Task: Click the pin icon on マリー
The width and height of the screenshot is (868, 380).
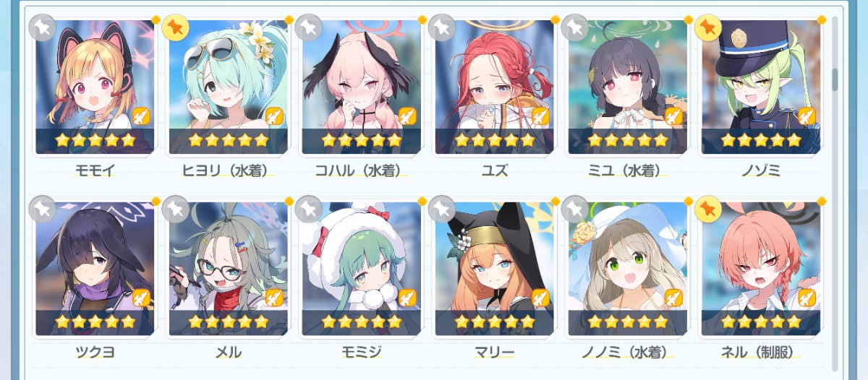Action: coord(442,210)
